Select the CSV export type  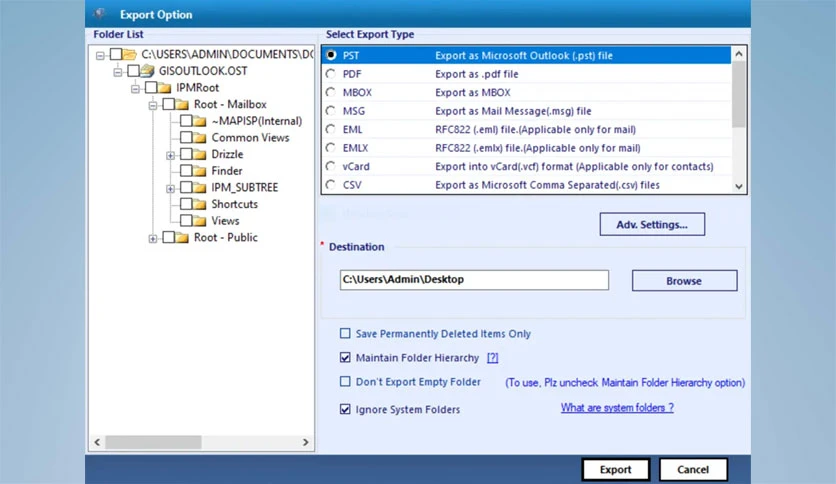pyautogui.click(x=331, y=184)
